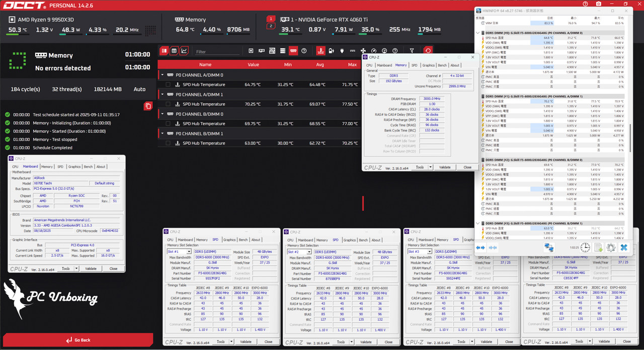Viewport: 644px width, 350px height.
Task: Open About tab in CPU-Z Slot #1 window
Action: coord(256,240)
